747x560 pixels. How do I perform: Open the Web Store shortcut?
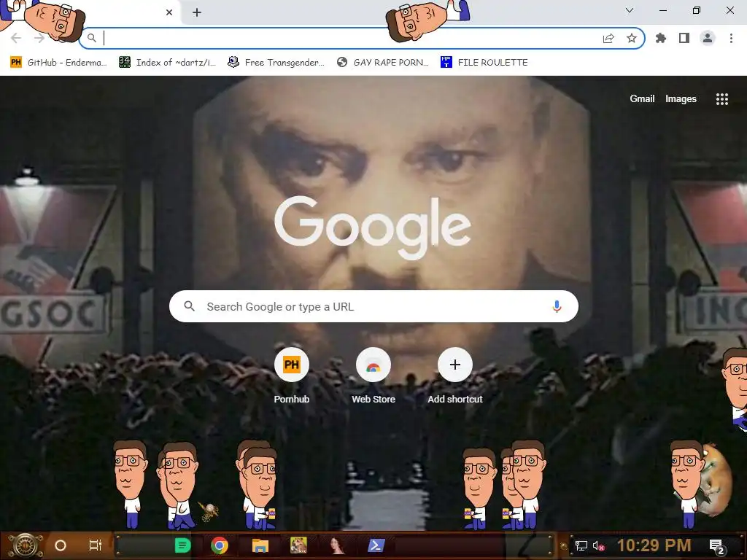(373, 376)
